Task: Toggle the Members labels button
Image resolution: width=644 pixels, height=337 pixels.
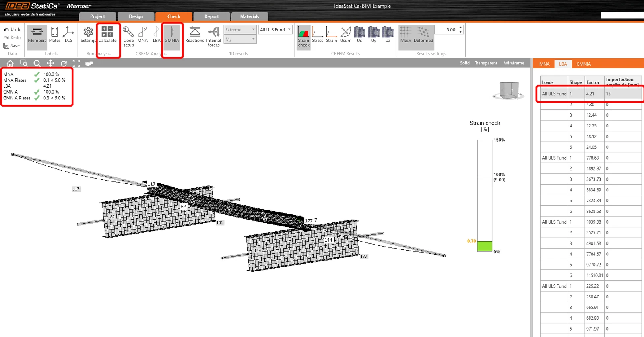Action: pyautogui.click(x=37, y=35)
